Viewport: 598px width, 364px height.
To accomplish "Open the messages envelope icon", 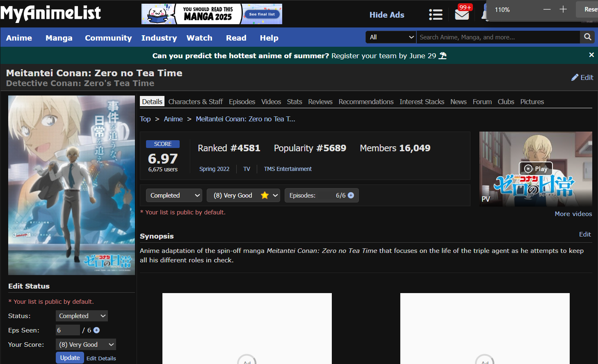I will point(462,14).
